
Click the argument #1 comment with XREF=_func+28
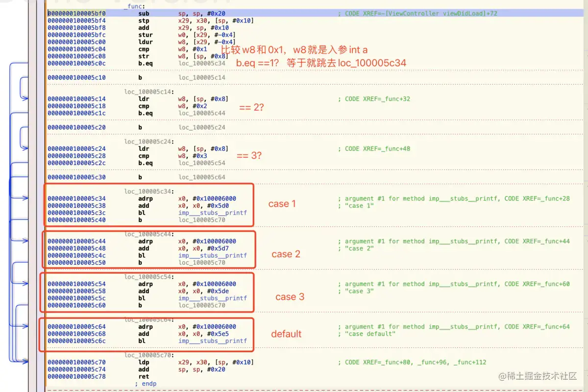click(x=454, y=199)
